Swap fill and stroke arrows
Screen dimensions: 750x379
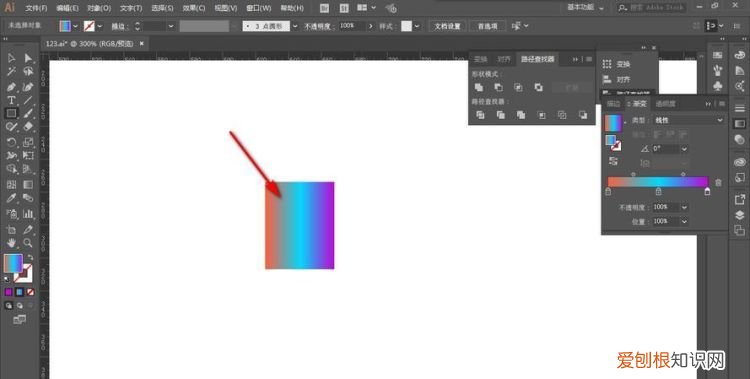[x=30, y=258]
